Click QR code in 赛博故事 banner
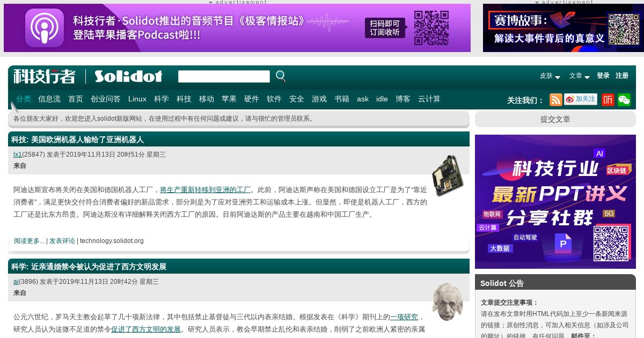 624,29
